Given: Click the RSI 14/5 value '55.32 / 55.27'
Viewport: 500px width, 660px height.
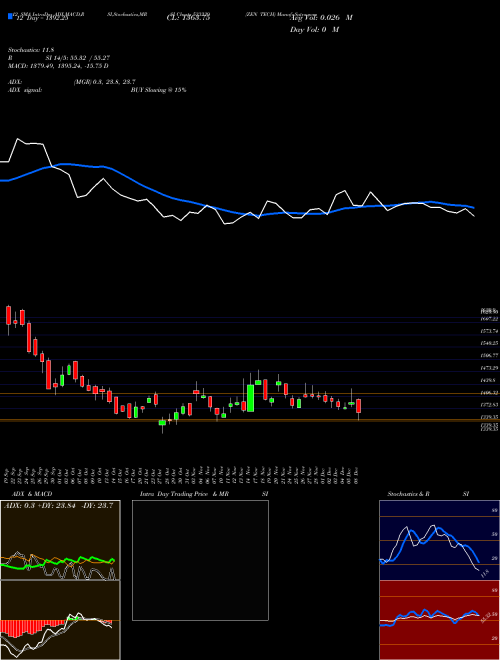Looking at the screenshot, I should (89, 58).
